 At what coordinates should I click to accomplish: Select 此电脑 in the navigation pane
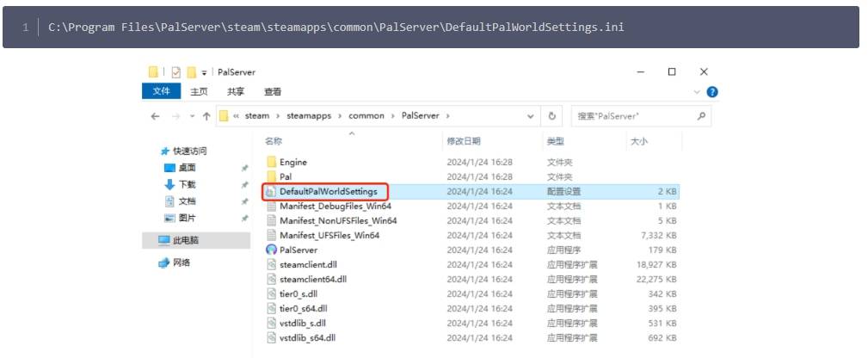tap(186, 240)
